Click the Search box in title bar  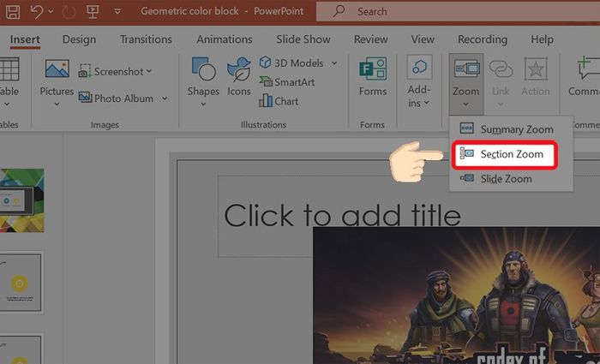(458, 11)
